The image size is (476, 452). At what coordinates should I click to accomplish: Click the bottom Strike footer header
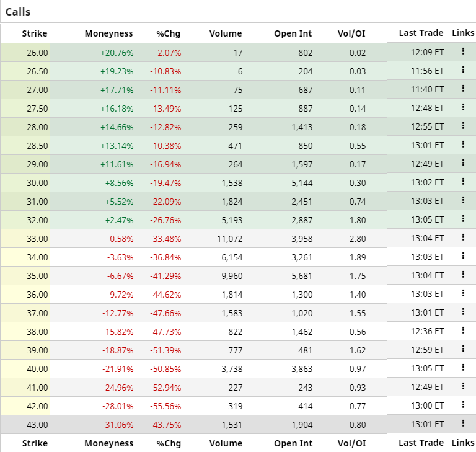pos(35,443)
